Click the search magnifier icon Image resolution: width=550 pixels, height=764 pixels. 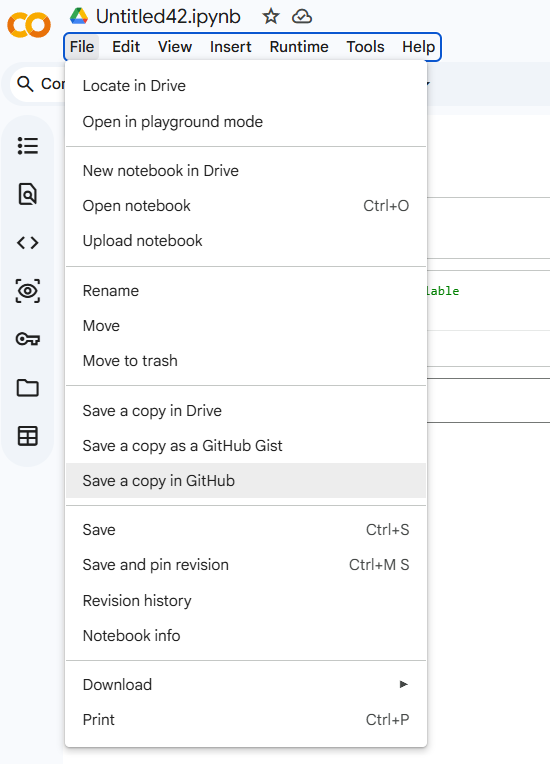(x=25, y=84)
